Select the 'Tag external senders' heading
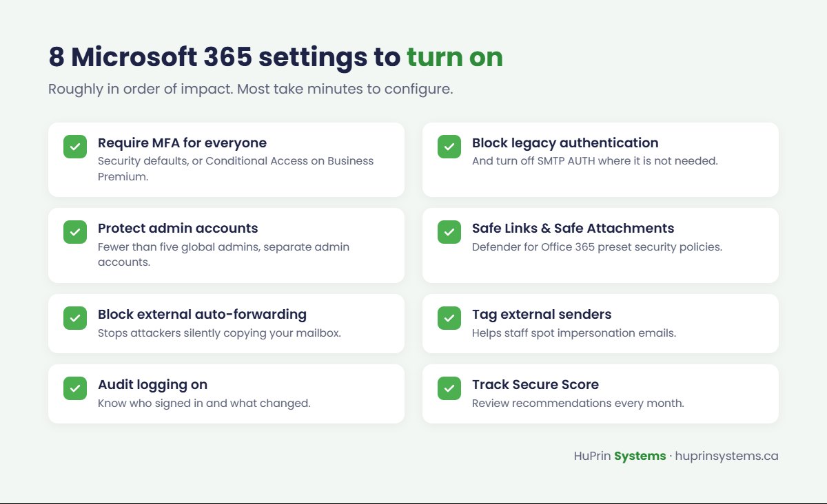 click(x=542, y=315)
